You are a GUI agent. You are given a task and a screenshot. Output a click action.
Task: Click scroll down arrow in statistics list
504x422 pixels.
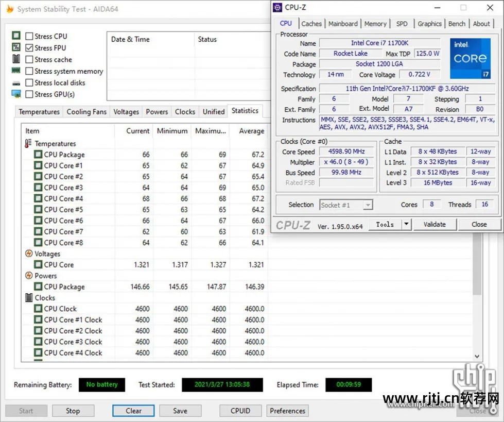coord(477,357)
